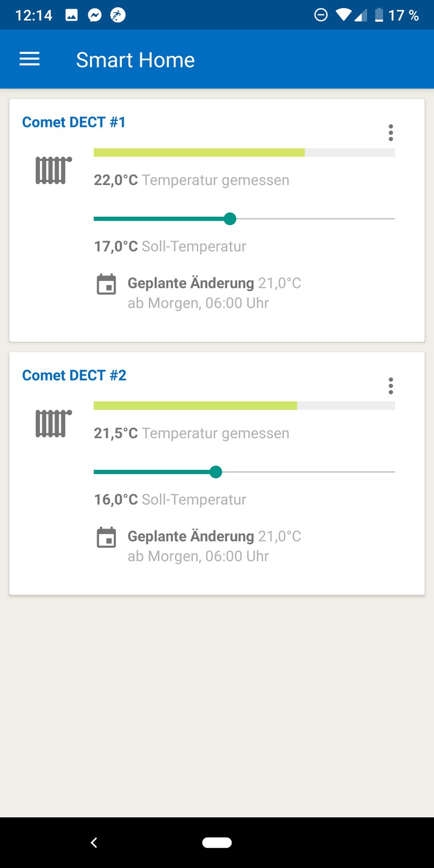Tap the image notification icon in status bar
This screenshot has height=868, width=434.
pos(72,15)
